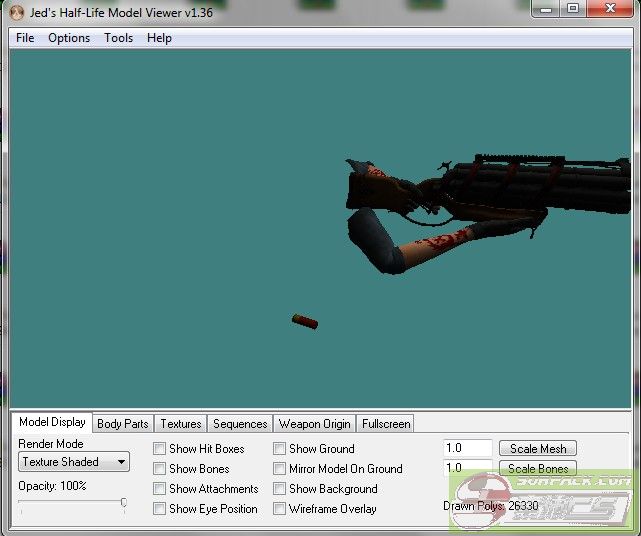This screenshot has height=536, width=641.
Task: Toggle the Show Bones checkbox
Action: (x=160, y=469)
